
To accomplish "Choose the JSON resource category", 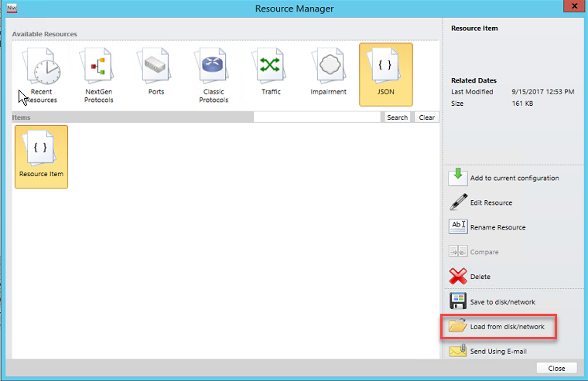I will click(385, 73).
